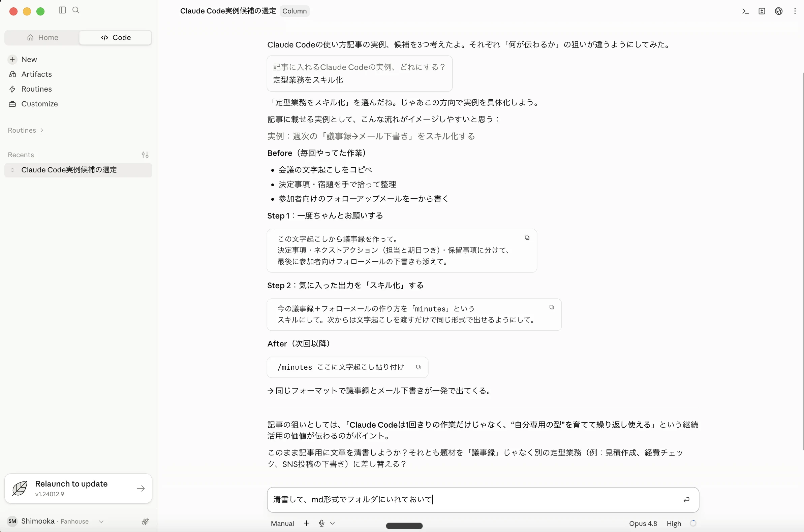Screen dimensions: 804x532
Task: Open the Recents filter settings icon
Action: coord(145,155)
